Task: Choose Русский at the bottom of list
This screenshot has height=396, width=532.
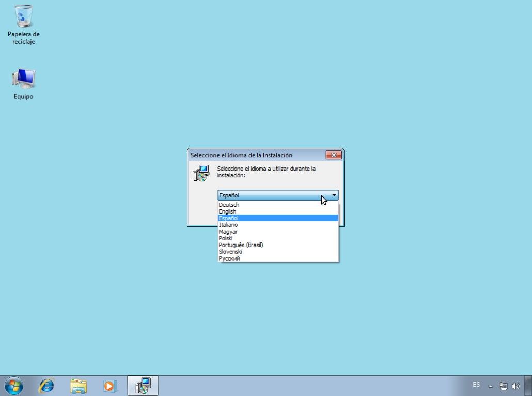Action: [229, 258]
